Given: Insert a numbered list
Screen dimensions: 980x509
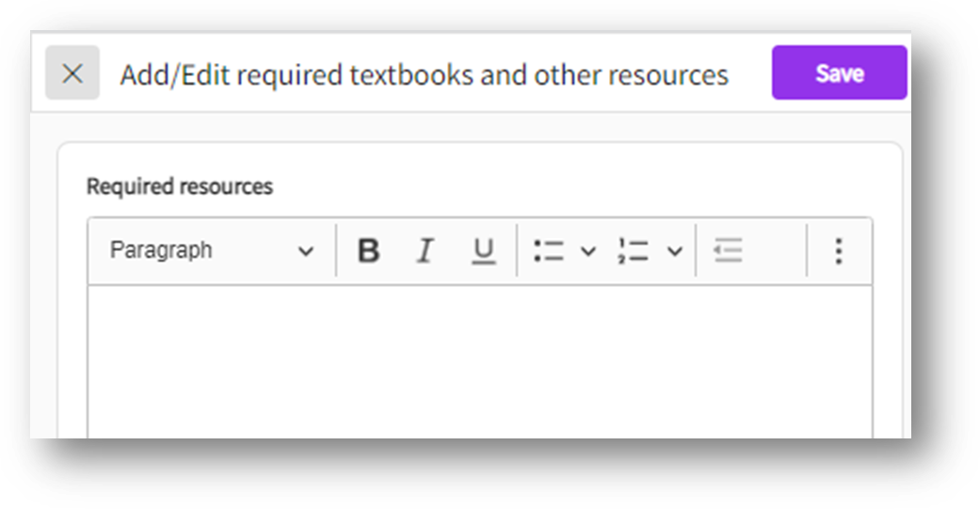Looking at the screenshot, I should click(x=634, y=251).
